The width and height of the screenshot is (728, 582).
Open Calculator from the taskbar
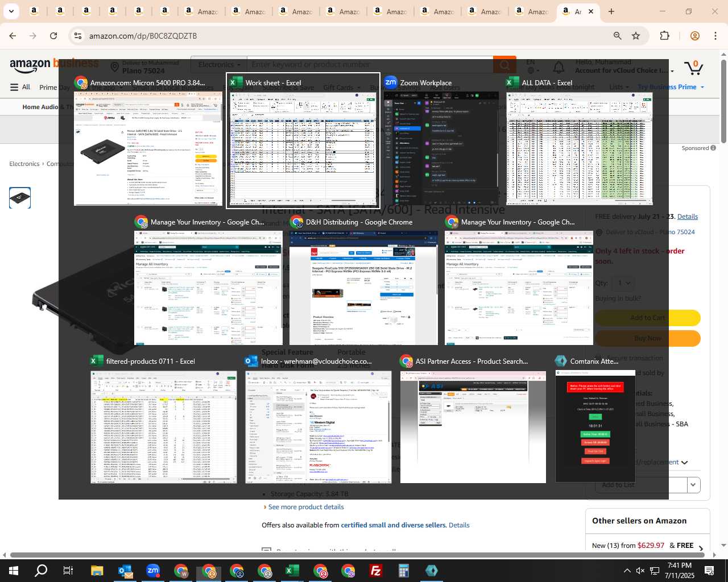[x=404, y=571]
